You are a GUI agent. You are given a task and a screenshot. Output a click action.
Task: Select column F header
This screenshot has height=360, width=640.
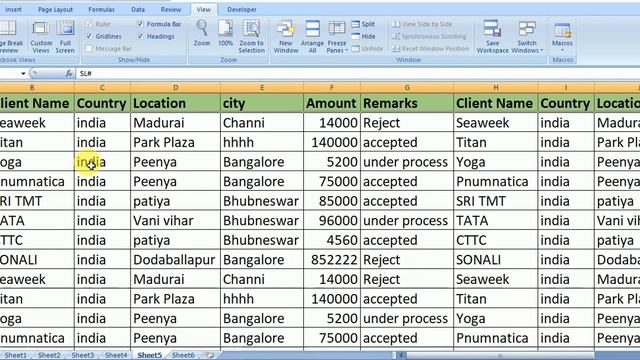(x=331, y=87)
